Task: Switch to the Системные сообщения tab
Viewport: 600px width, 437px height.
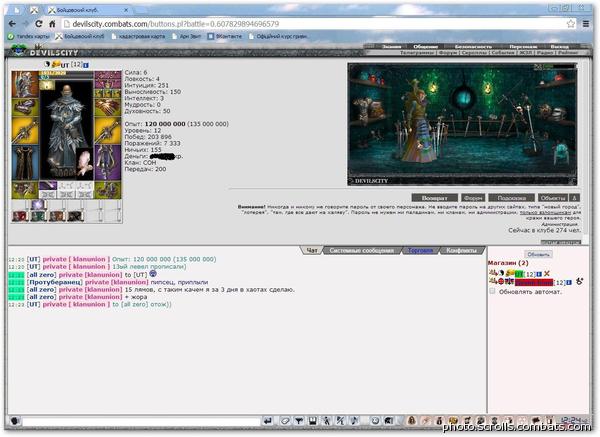Action: (362, 250)
